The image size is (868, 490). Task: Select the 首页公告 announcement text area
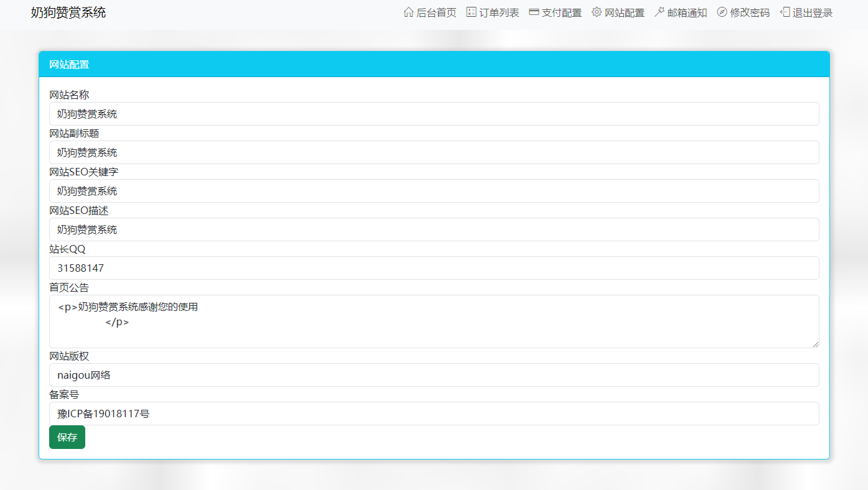coord(434,320)
